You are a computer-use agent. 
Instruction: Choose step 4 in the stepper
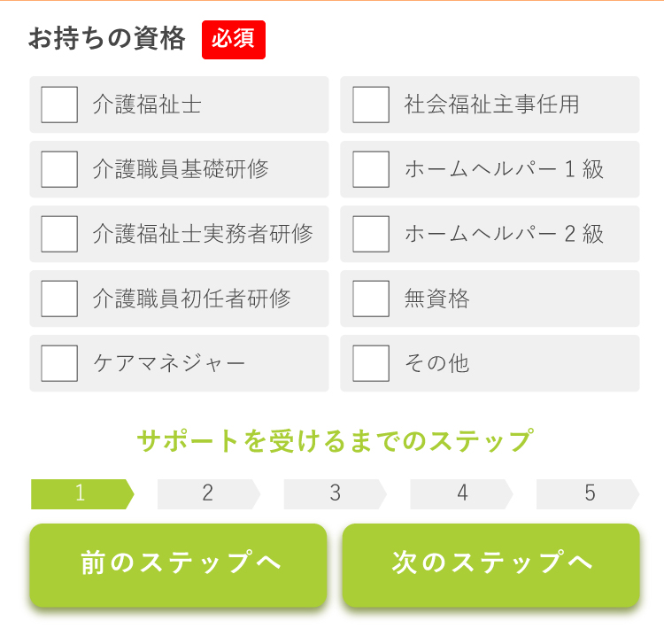(x=461, y=494)
